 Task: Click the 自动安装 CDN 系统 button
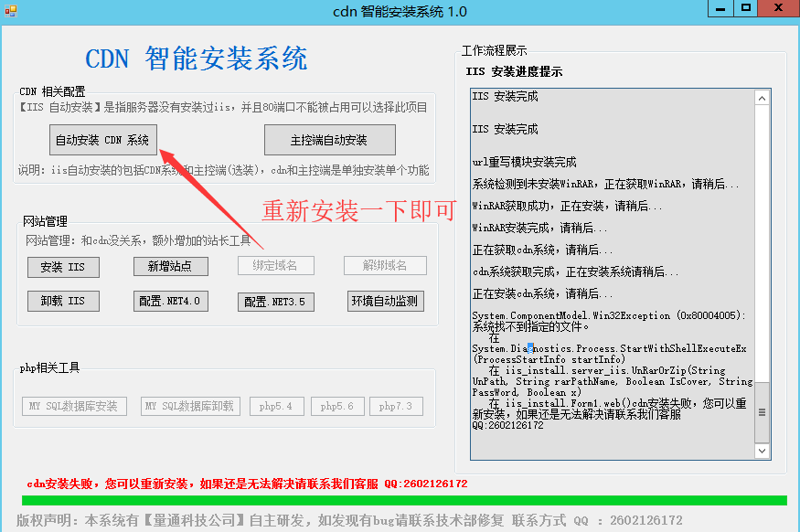tap(102, 140)
